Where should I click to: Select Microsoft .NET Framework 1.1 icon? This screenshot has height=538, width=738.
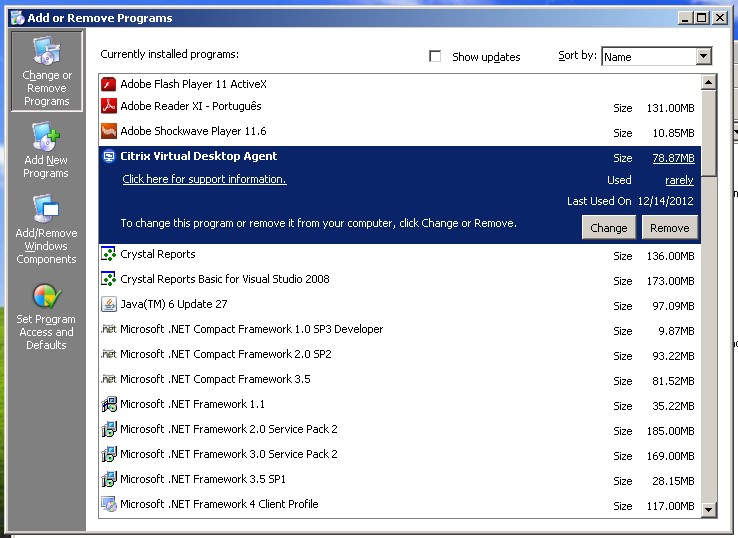[x=109, y=404]
